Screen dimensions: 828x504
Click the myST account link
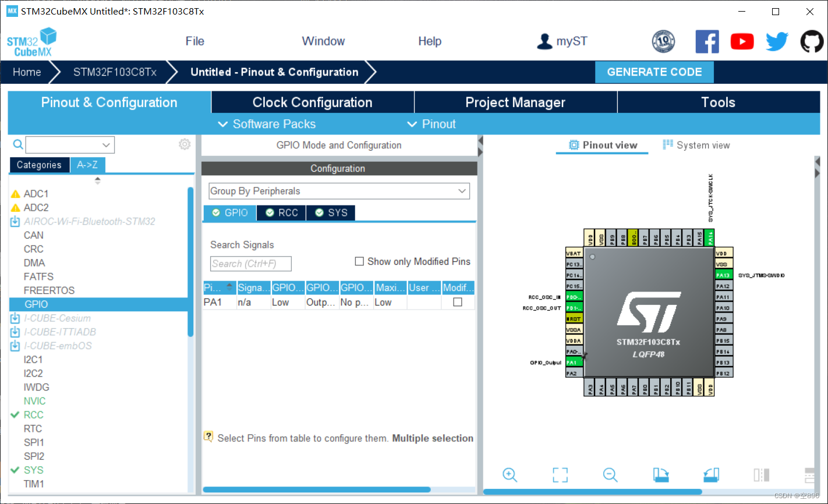coord(572,41)
